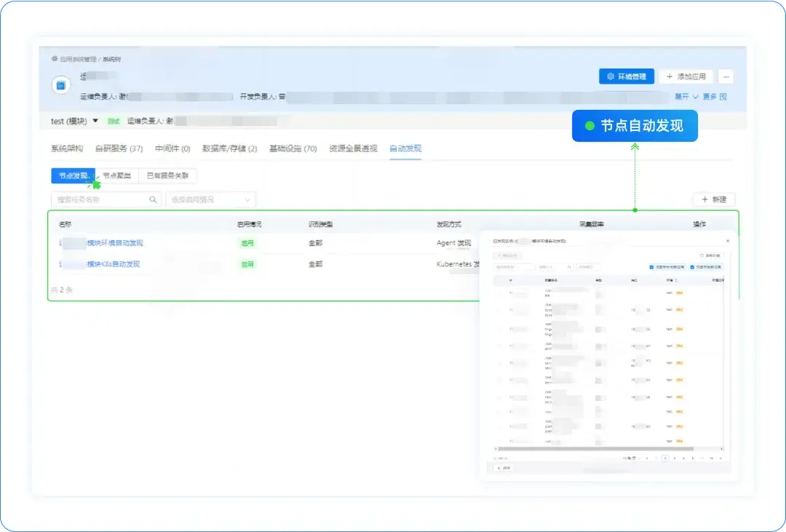Screen dimensions: 786x532
Task: Click the 启用 status badge on 模块环境自动发现 row
Action: (247, 243)
